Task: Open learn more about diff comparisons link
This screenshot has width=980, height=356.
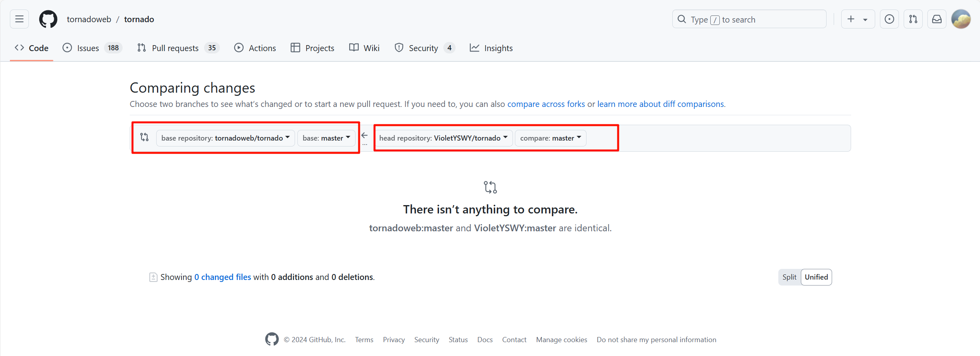Action: coord(661,104)
